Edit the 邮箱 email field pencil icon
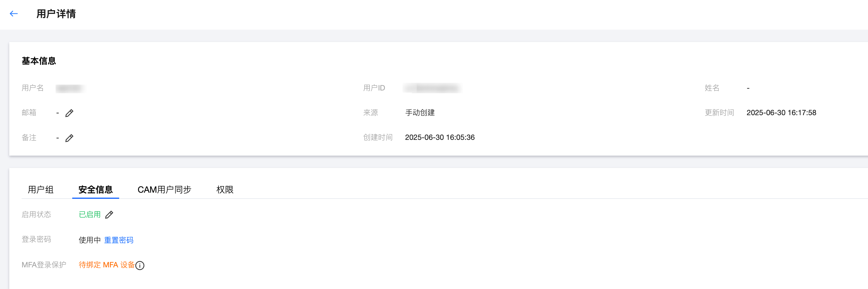 click(x=69, y=113)
